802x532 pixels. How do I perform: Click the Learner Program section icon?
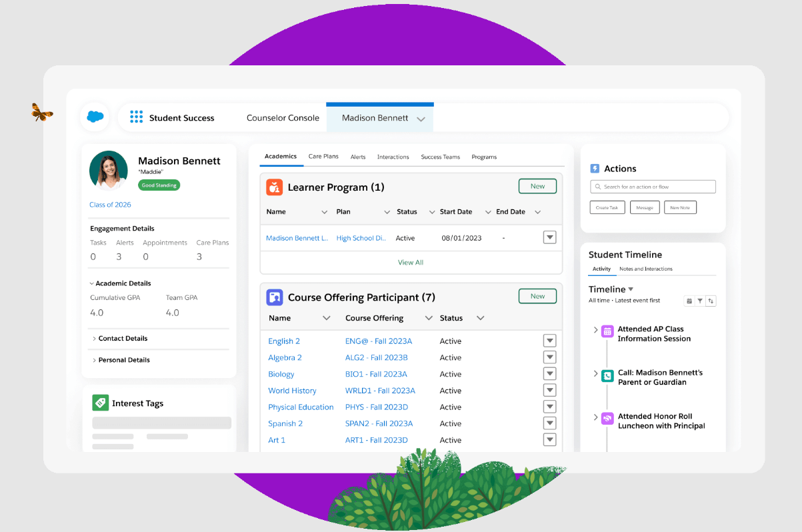(274, 187)
